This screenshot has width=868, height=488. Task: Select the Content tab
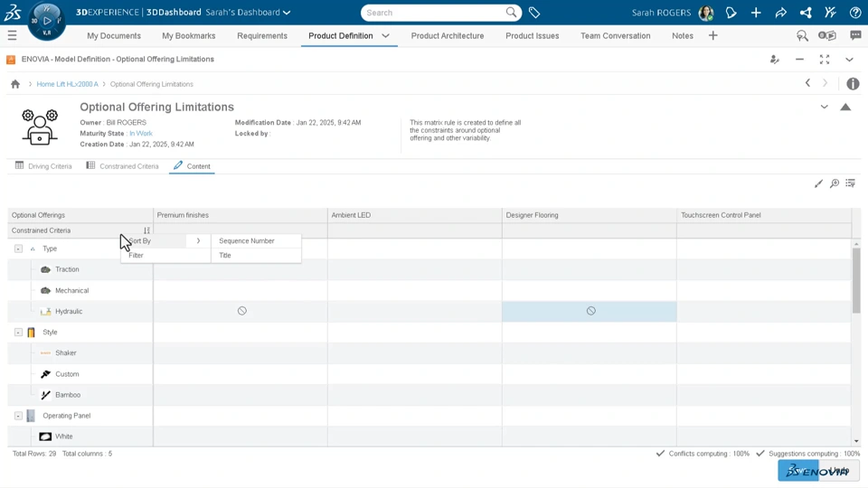click(192, 166)
